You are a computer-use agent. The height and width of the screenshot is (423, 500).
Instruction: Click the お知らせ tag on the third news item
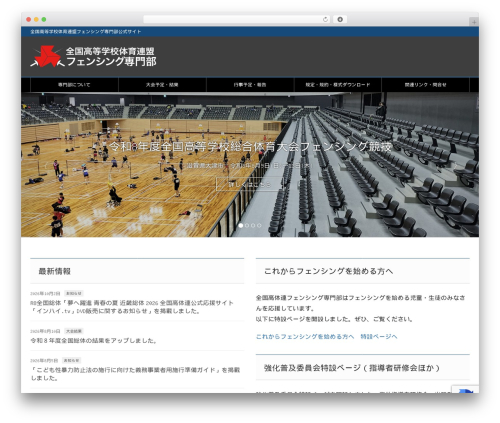72,360
